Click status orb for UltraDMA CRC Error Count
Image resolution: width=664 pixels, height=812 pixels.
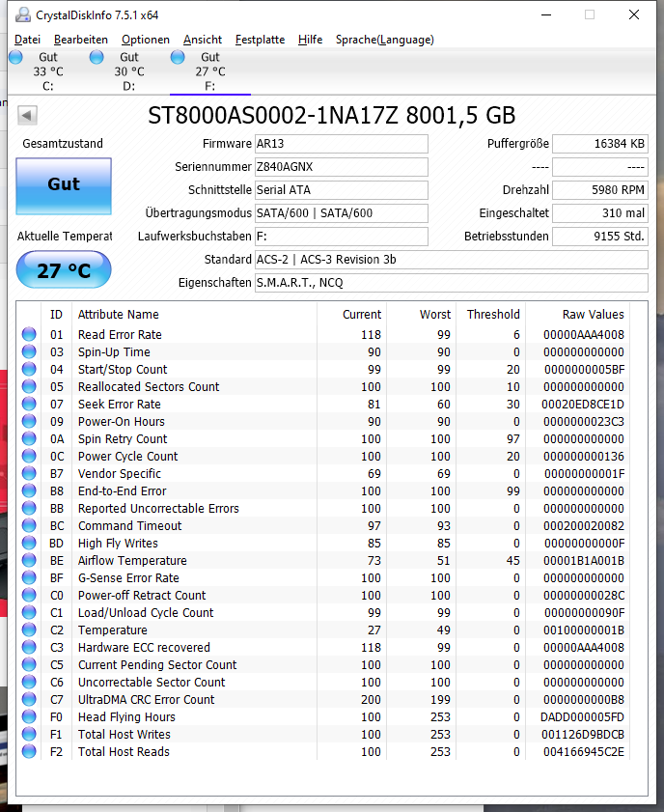coord(29,700)
